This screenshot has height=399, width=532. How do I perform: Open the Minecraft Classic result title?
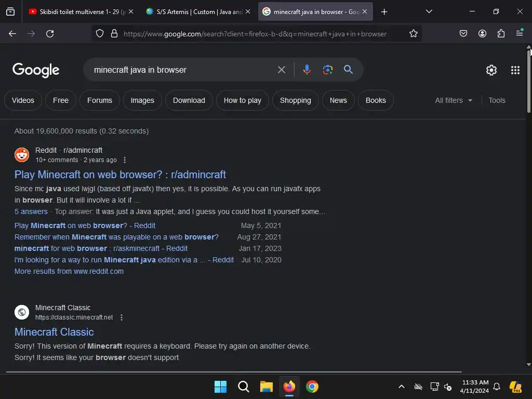[54, 332]
